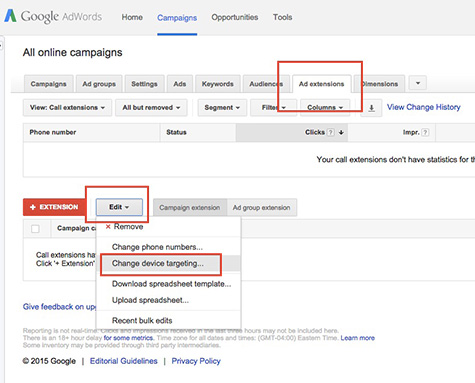
Task: Open Recent bulk edits
Action: click(x=142, y=320)
